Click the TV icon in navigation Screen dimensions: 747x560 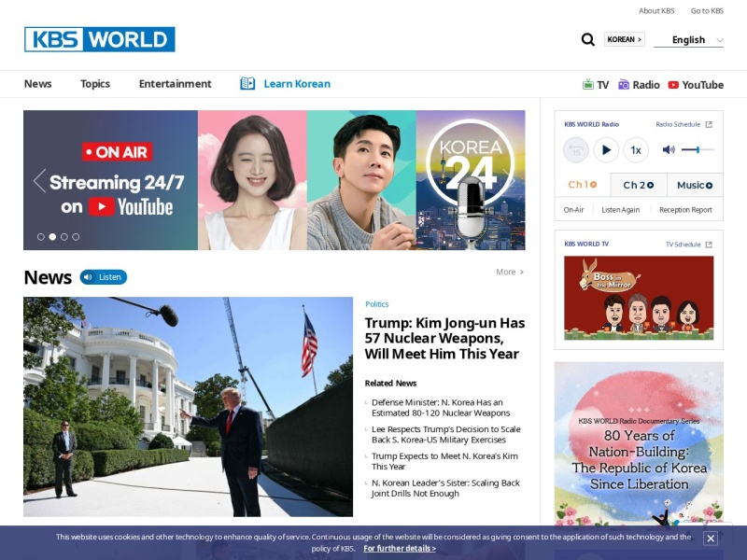point(588,84)
